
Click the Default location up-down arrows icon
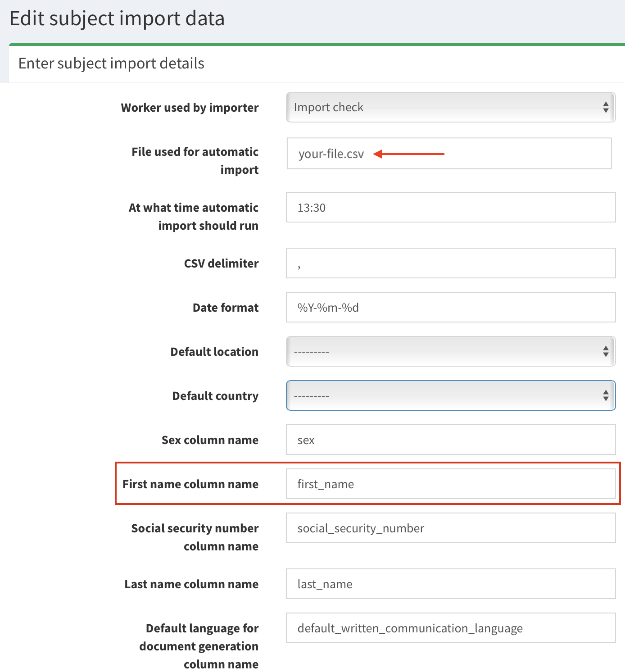[606, 351]
